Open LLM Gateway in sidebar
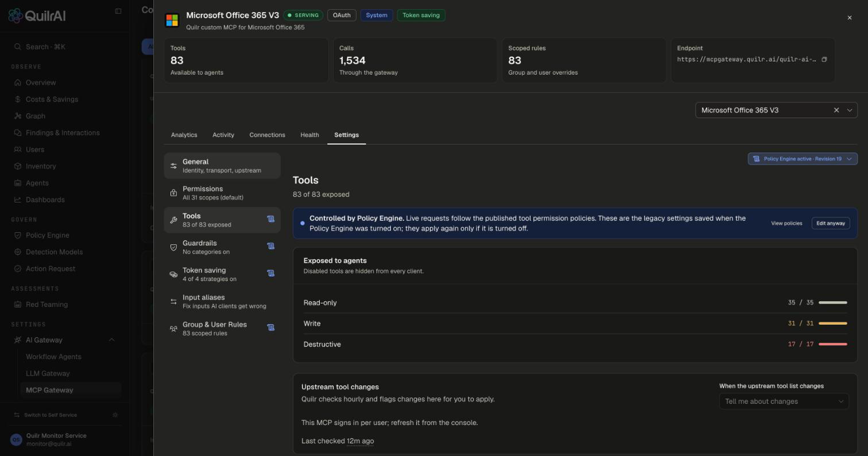This screenshot has width=868, height=456. coord(48,373)
